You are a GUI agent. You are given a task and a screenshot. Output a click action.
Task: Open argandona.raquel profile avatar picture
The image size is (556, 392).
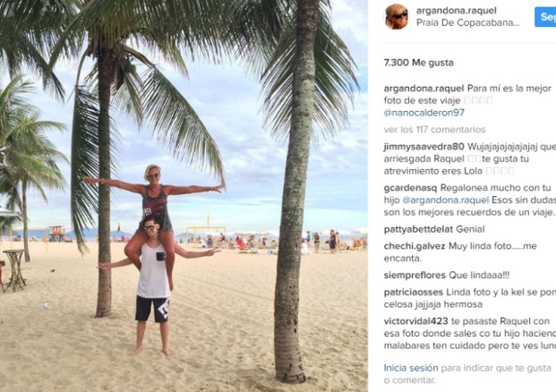click(397, 17)
